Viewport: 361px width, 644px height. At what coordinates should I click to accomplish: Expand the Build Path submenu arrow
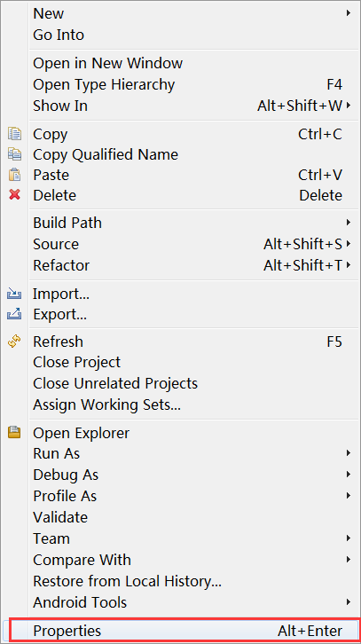tap(348, 223)
